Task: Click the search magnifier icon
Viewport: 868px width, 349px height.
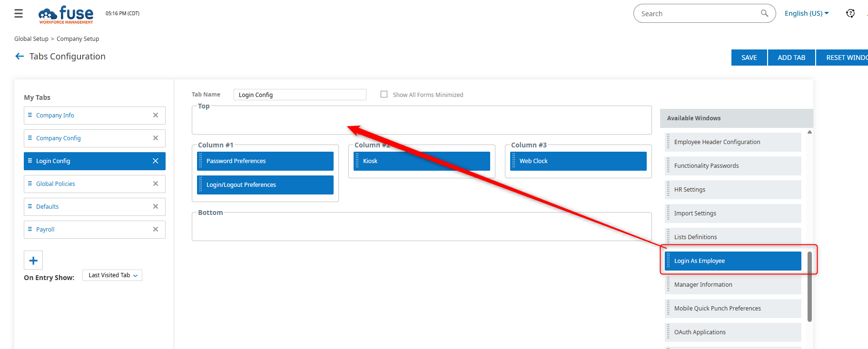Action: (764, 13)
